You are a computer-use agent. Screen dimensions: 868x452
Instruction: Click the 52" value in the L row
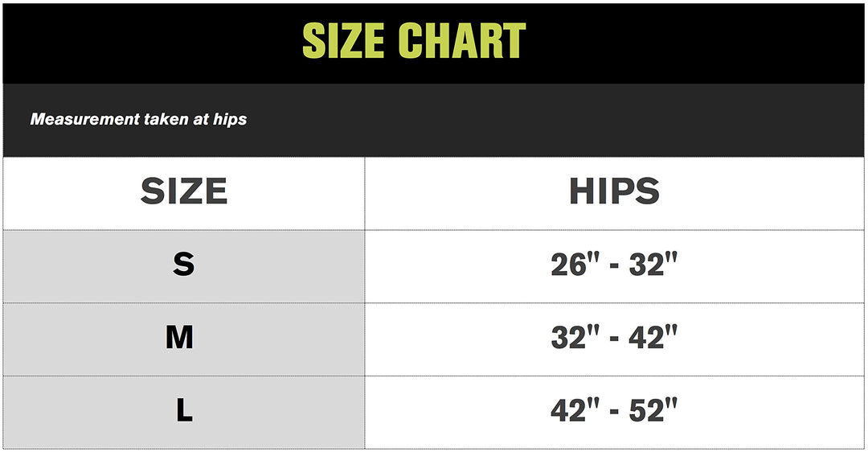[653, 411]
